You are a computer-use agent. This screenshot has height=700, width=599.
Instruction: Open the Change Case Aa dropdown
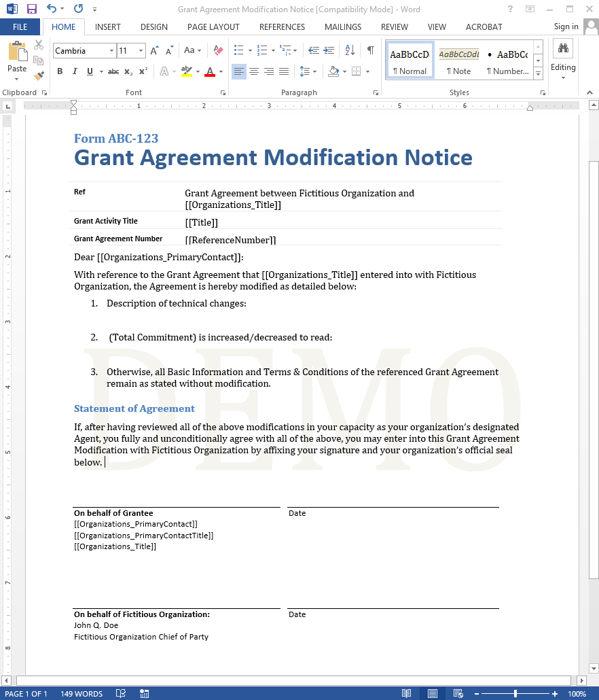(193, 50)
